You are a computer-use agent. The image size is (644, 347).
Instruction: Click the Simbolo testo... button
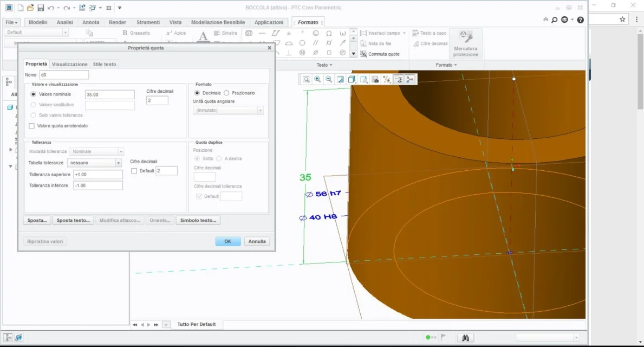click(x=198, y=220)
